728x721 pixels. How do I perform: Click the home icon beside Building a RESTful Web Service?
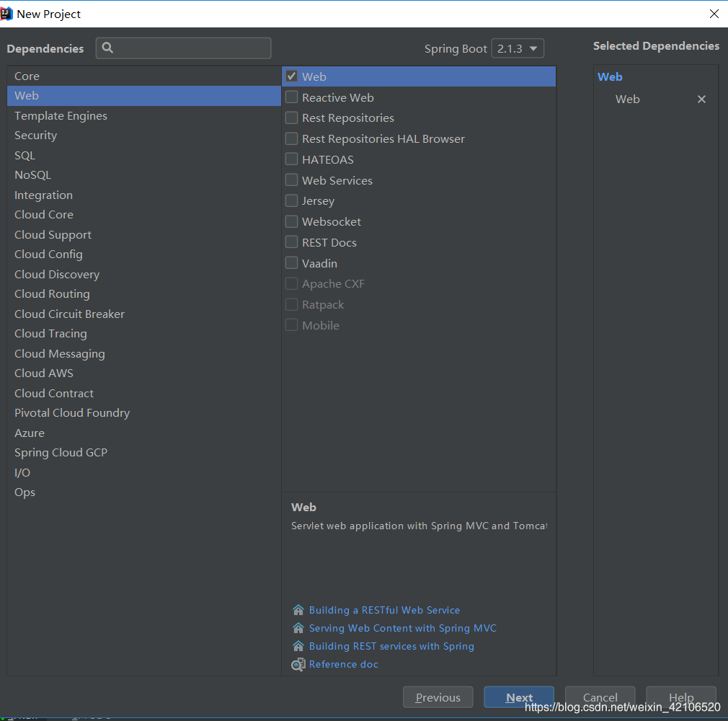(298, 610)
